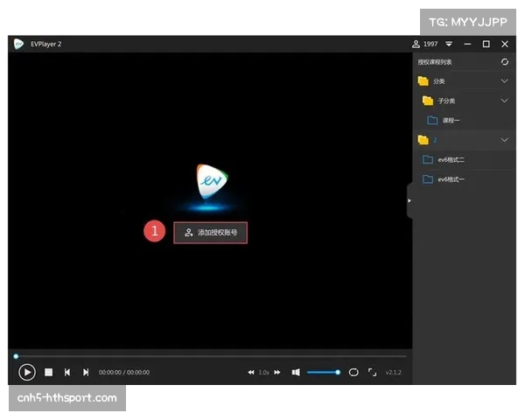Collapse the 子分类 subfolder chevron
This screenshot has width=525, height=420.
click(504, 101)
